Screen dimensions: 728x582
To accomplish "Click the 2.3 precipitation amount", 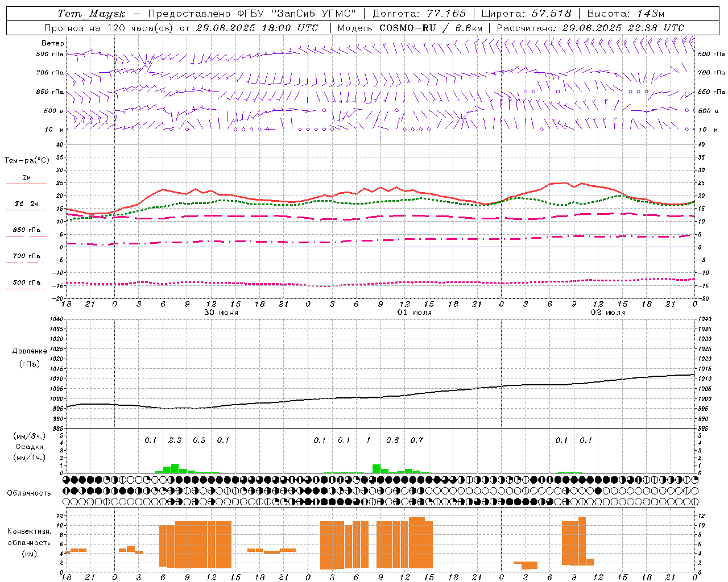I will pos(175,440).
